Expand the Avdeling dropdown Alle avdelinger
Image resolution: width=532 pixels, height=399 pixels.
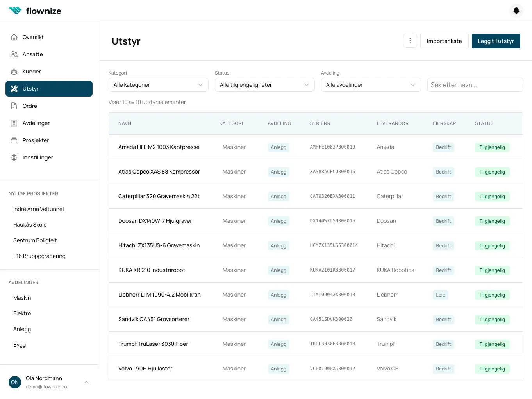point(370,85)
